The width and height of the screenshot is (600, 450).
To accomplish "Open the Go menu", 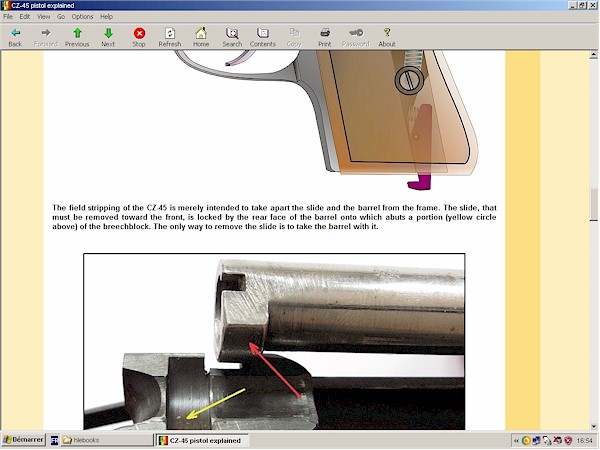I will (61, 16).
